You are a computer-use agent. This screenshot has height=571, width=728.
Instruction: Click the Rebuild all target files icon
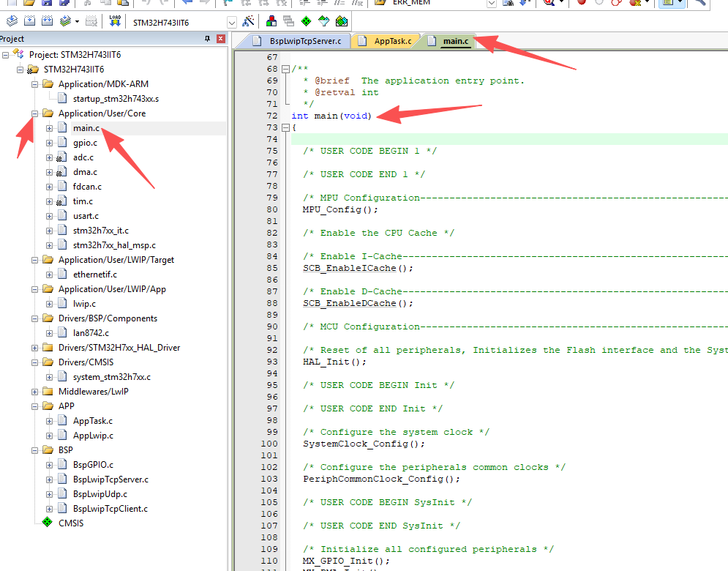[47, 21]
